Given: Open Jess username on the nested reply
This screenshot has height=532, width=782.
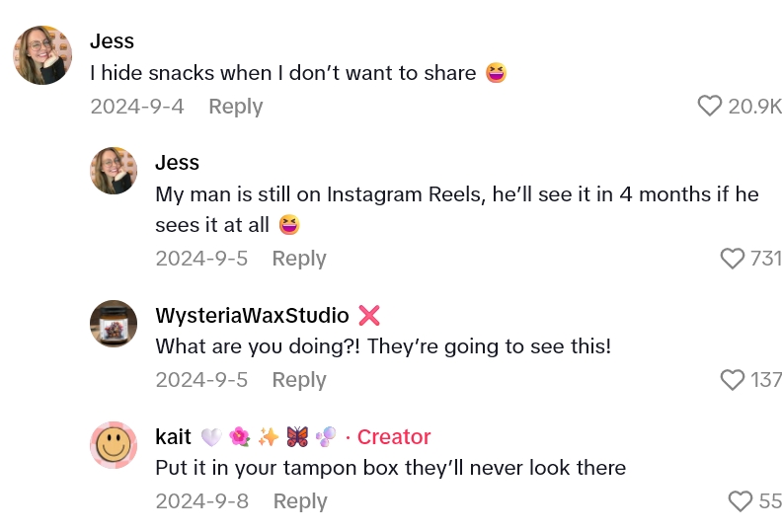Looking at the screenshot, I should coord(177,163).
